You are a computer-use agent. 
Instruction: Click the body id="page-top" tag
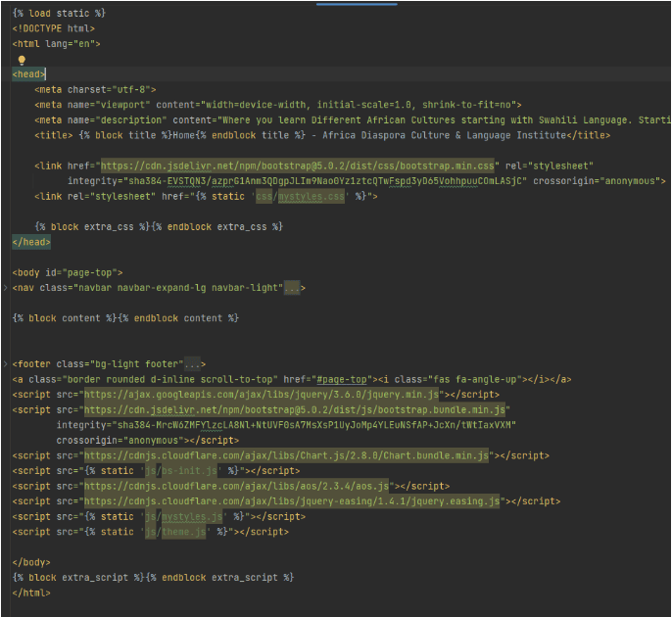pyautogui.click(x=68, y=273)
